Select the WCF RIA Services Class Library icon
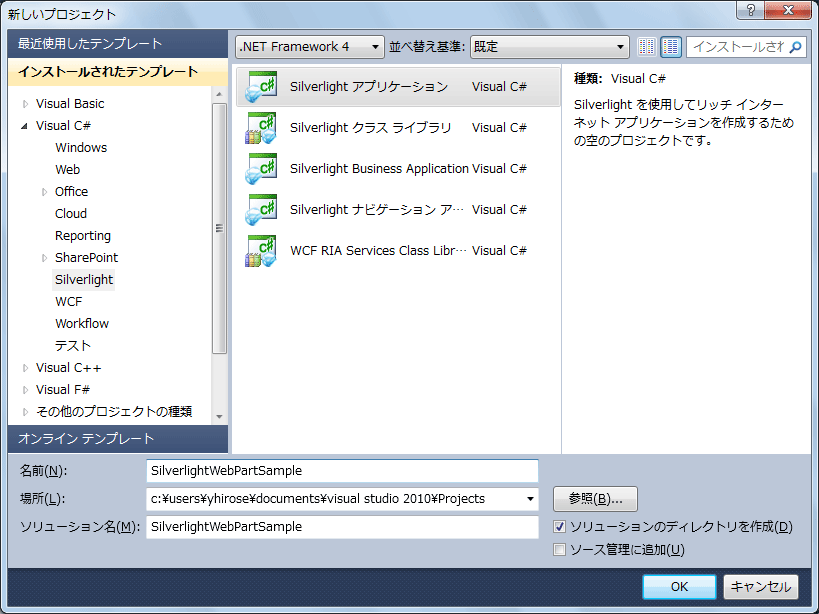819x614 pixels. pyautogui.click(x=261, y=251)
